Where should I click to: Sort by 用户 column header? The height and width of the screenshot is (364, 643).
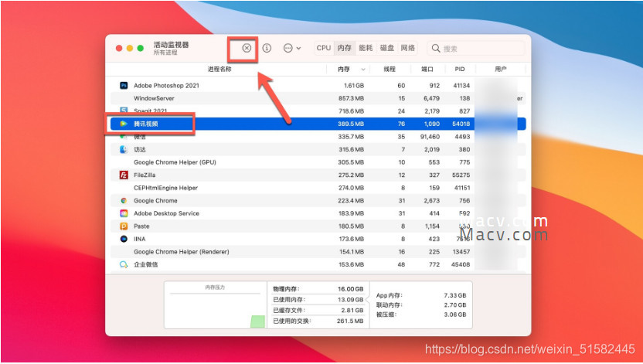(x=501, y=70)
